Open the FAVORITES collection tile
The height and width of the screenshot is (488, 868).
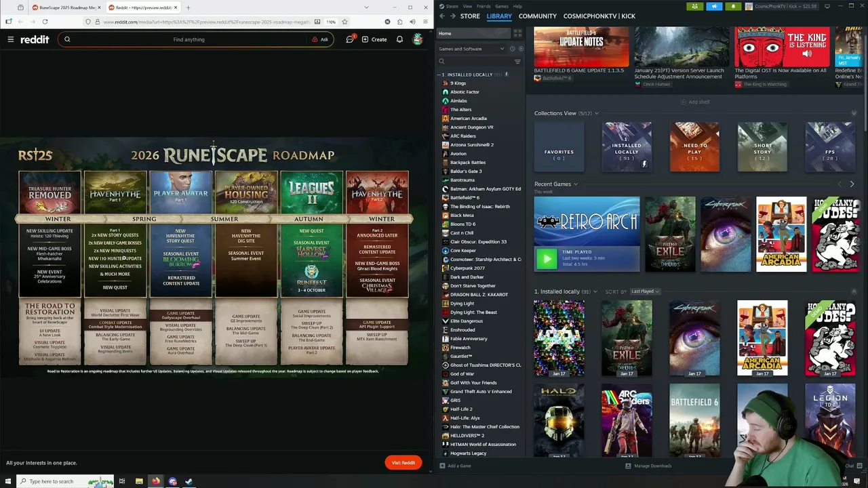coord(559,147)
